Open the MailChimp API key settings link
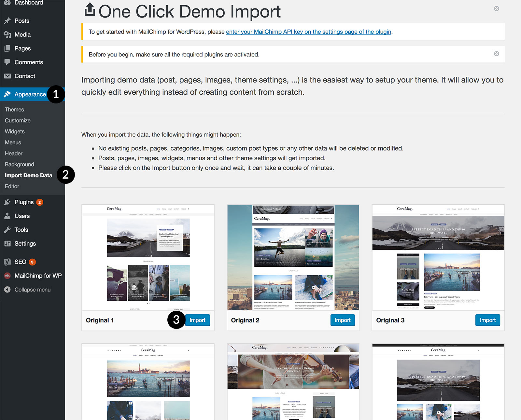This screenshot has width=521, height=420. click(309, 32)
